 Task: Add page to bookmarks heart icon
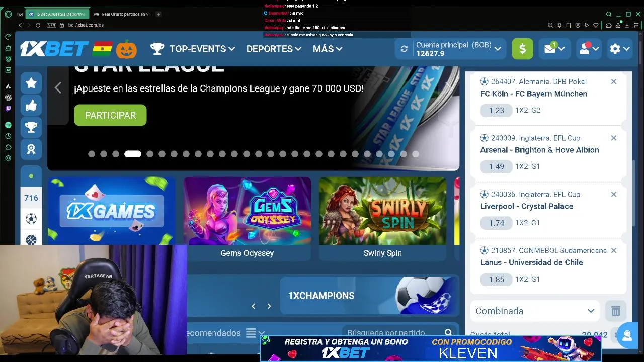596,25
